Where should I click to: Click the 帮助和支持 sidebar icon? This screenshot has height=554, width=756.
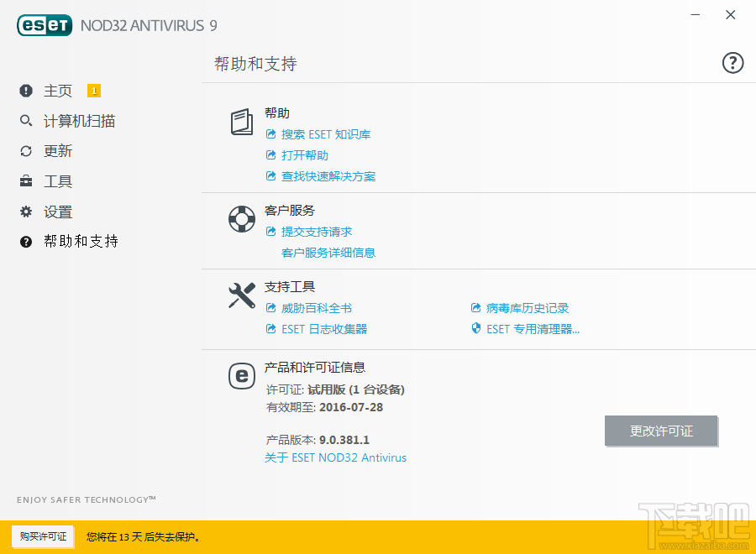(24, 241)
